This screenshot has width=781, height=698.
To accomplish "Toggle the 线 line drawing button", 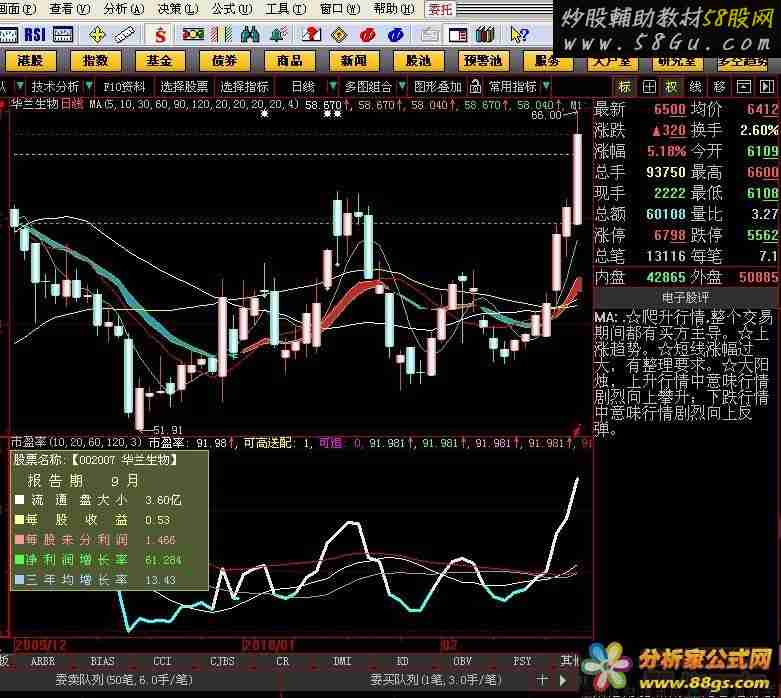I will [x=696, y=87].
